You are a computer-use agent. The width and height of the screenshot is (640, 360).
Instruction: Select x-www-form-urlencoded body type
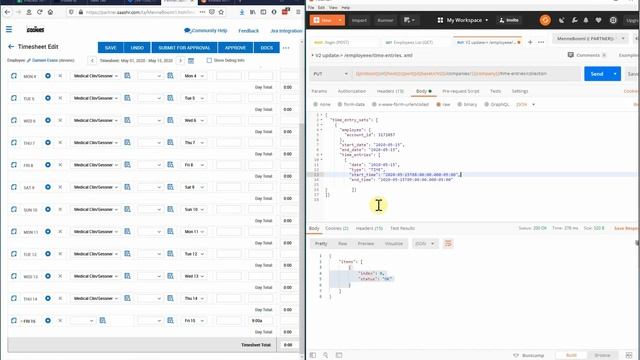pos(374,104)
